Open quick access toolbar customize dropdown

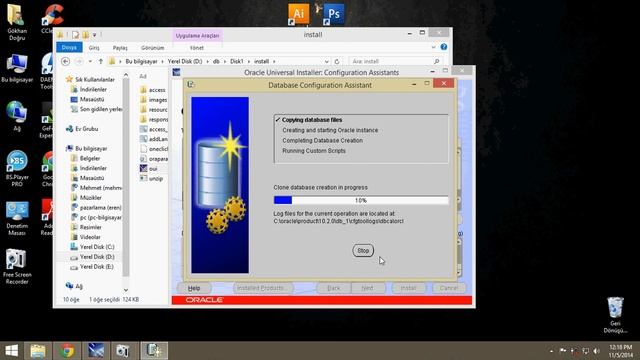click(x=94, y=35)
